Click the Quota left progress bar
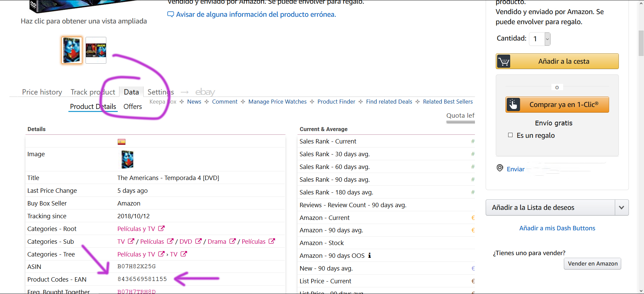This screenshot has height=294, width=644. tap(461, 122)
